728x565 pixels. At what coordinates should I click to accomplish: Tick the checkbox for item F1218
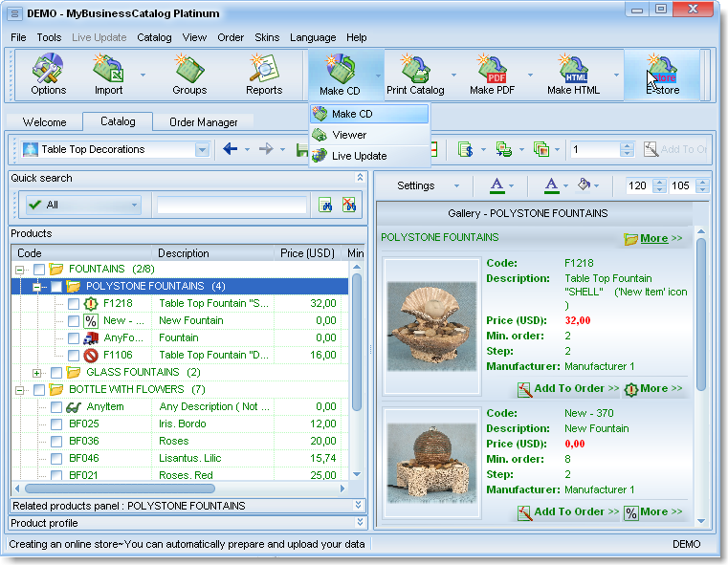(x=74, y=304)
